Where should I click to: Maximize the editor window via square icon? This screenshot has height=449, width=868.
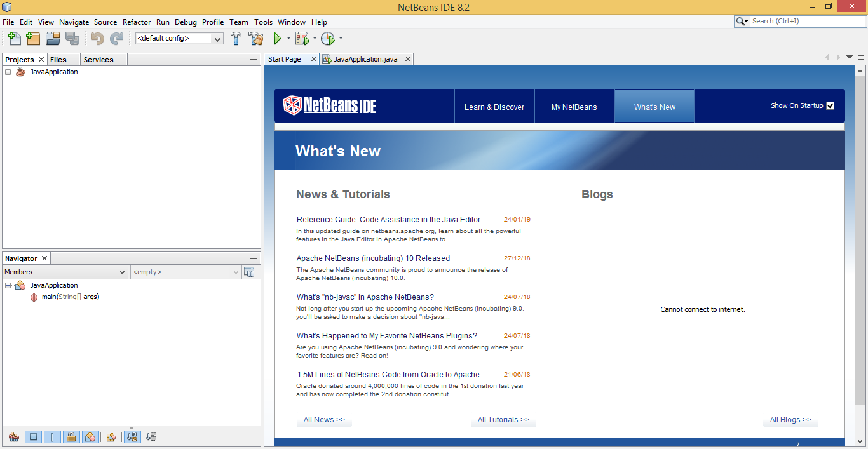861,57
